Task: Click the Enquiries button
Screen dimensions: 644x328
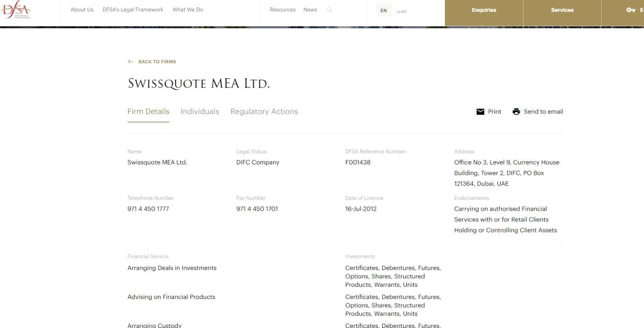Action: (x=484, y=10)
